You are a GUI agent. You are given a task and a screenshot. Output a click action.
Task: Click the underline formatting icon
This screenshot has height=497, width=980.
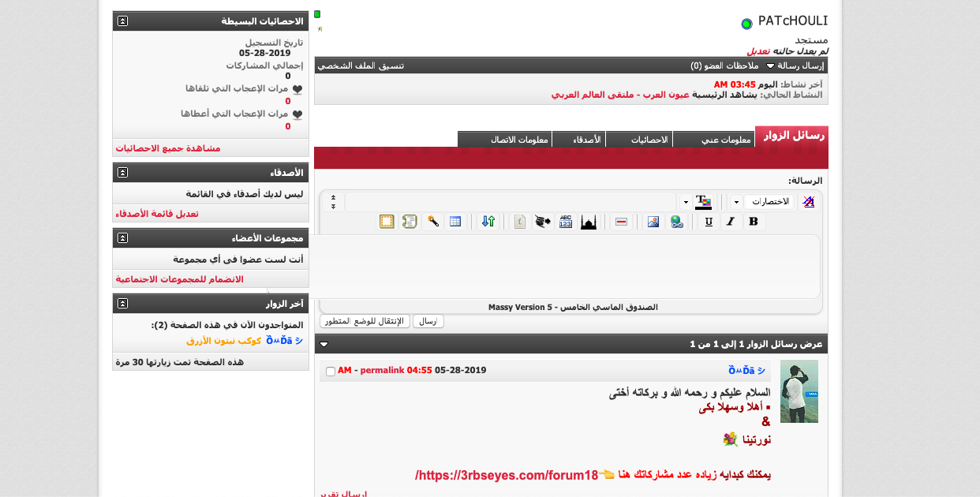tap(709, 222)
